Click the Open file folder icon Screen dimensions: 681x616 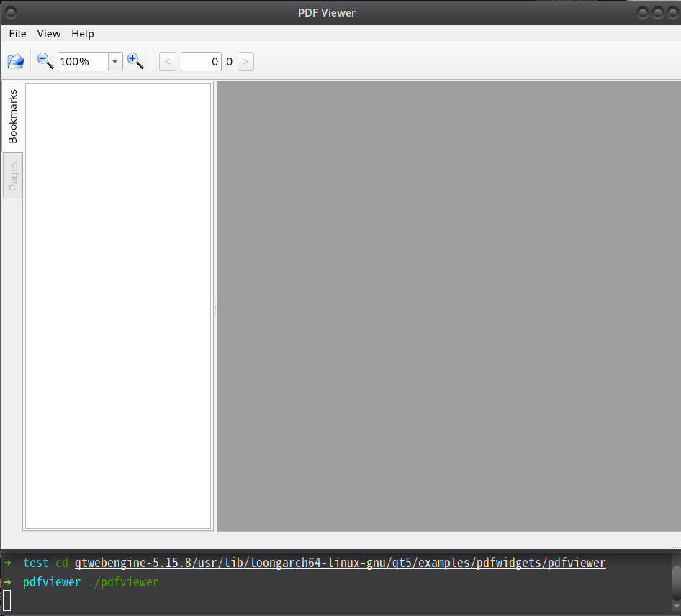[x=16, y=62]
